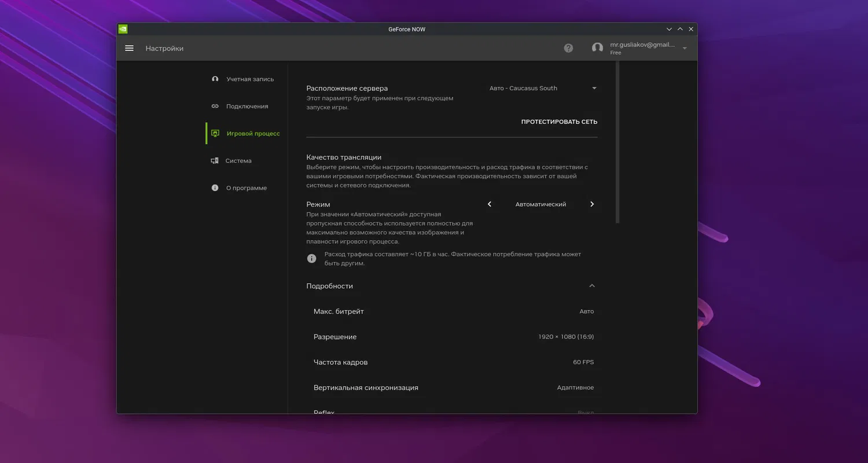Click the Разрешение label
This screenshot has height=463, width=868.
click(335, 337)
